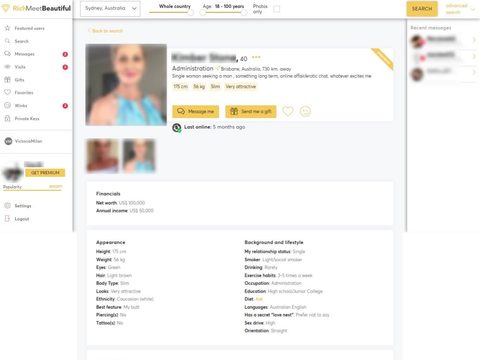Click the VictoriaMilan link
The height and width of the screenshot is (360, 480).
pos(28,141)
